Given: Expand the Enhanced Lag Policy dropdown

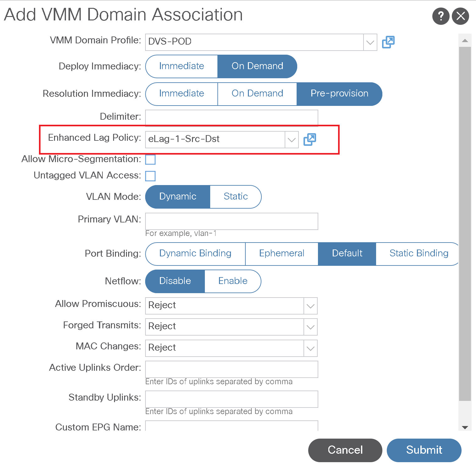Looking at the screenshot, I should click(292, 139).
